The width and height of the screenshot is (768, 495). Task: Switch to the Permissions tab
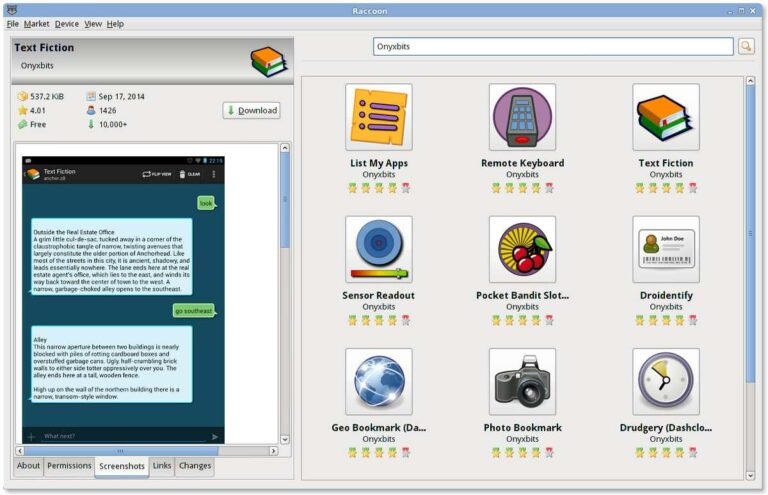pyautogui.click(x=69, y=466)
